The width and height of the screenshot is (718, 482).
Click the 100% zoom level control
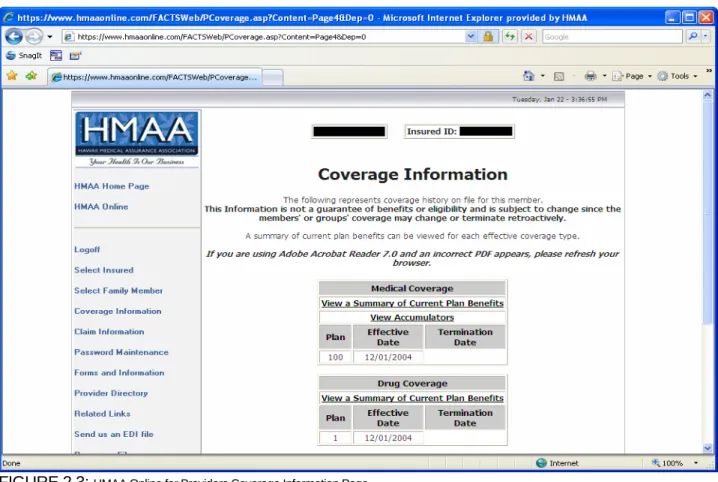668,463
